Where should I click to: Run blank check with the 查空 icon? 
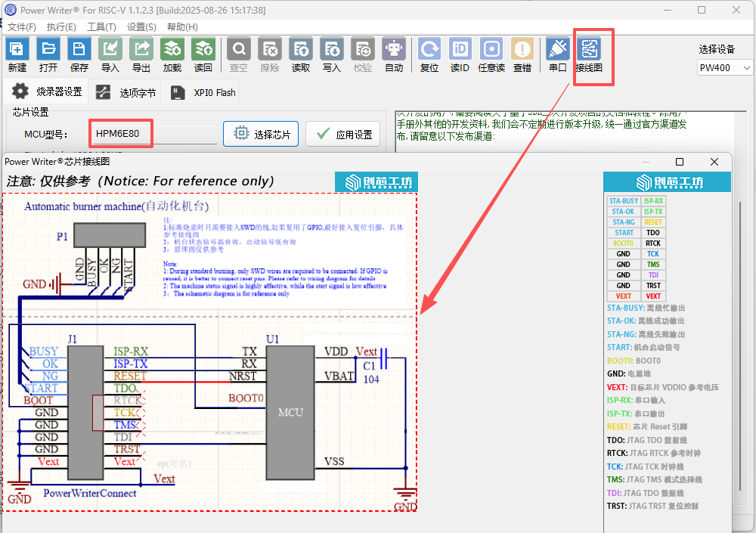pyautogui.click(x=239, y=54)
